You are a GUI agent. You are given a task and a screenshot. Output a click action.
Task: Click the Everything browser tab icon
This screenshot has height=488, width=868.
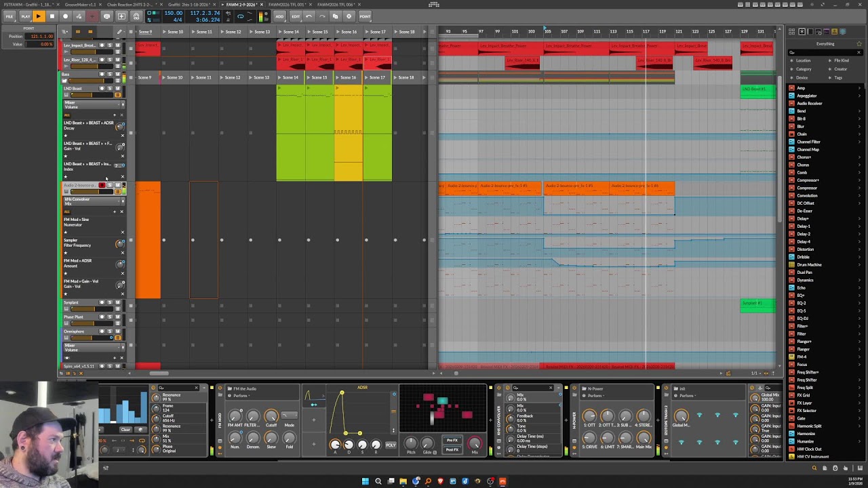(x=802, y=32)
